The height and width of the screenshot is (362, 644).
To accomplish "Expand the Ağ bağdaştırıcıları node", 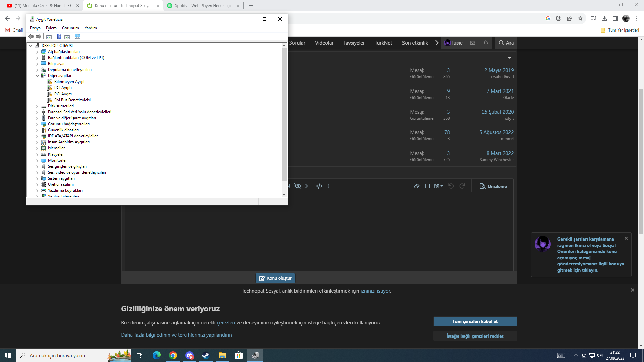I will click(37, 52).
